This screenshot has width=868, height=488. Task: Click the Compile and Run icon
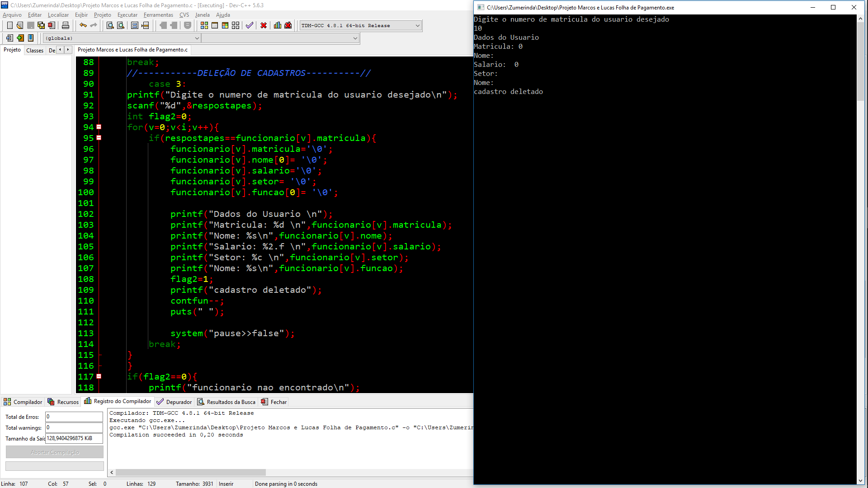(x=225, y=25)
